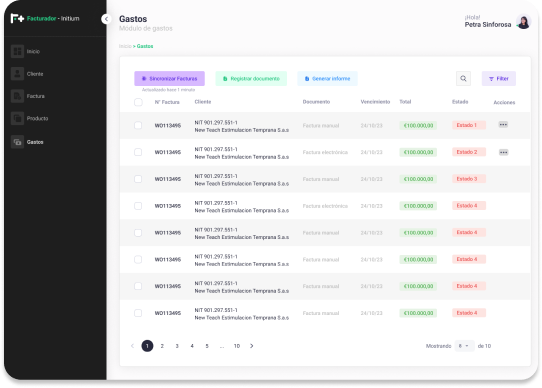Open the Inicio sidebar icon
The width and height of the screenshot is (542, 388).
17,51
